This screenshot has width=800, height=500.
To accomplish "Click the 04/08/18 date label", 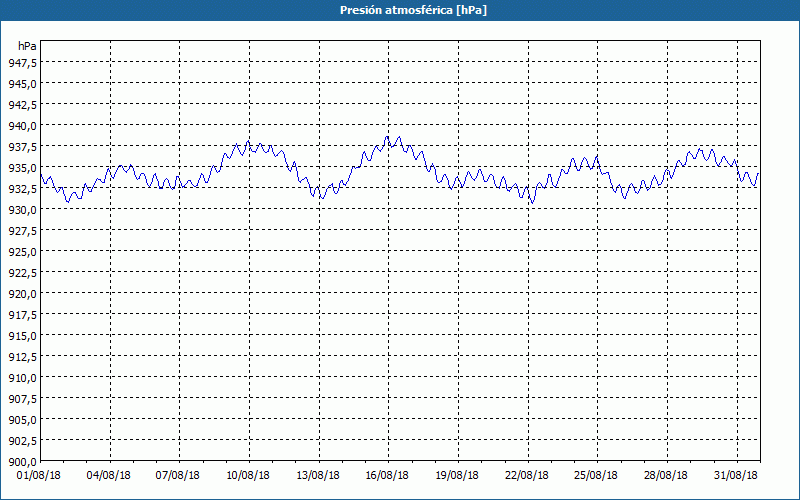I will tap(109, 475).
